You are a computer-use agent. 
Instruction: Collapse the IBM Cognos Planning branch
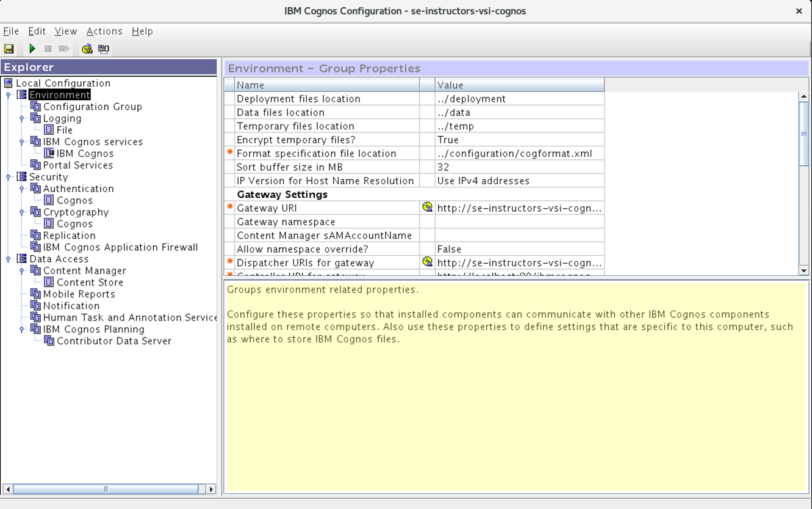click(x=22, y=330)
